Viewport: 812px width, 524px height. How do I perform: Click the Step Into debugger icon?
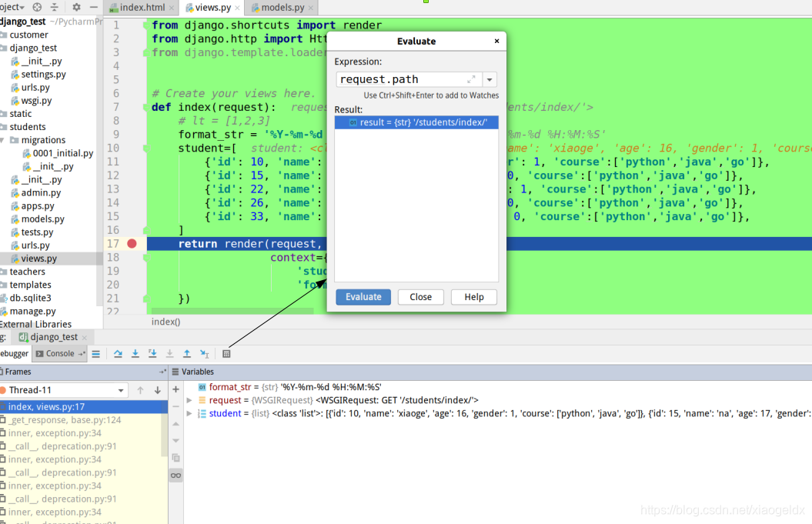pyautogui.click(x=135, y=354)
